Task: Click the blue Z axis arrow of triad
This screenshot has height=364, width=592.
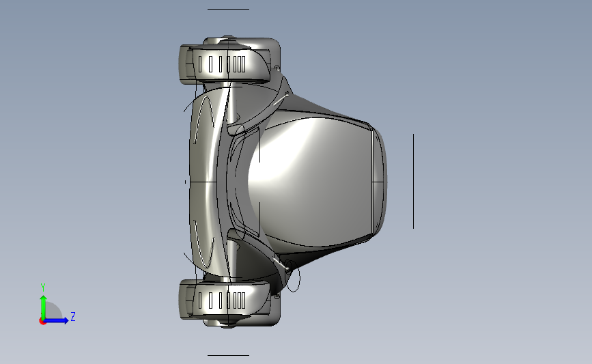Action: (57, 320)
